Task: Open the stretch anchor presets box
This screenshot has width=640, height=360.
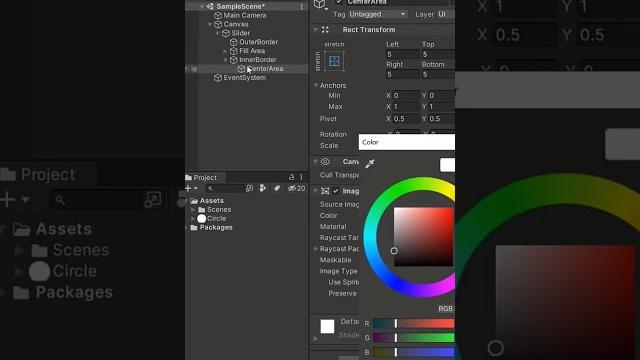Action: [334, 61]
